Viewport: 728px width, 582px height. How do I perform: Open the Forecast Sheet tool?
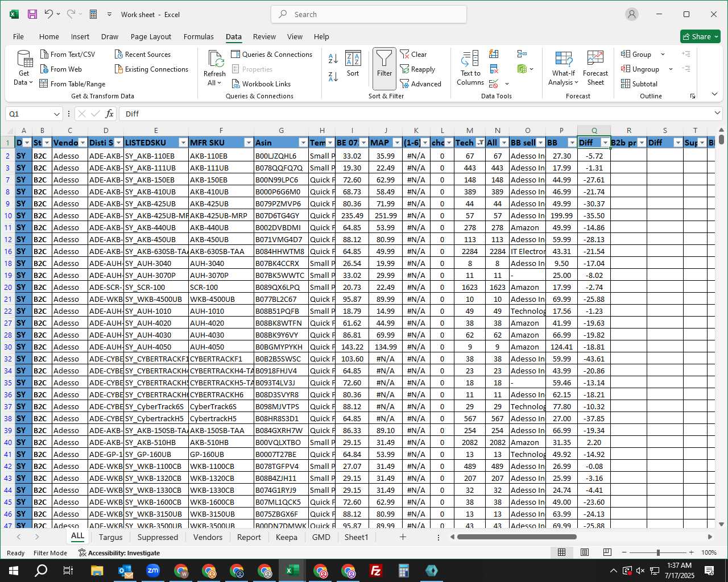(595, 68)
